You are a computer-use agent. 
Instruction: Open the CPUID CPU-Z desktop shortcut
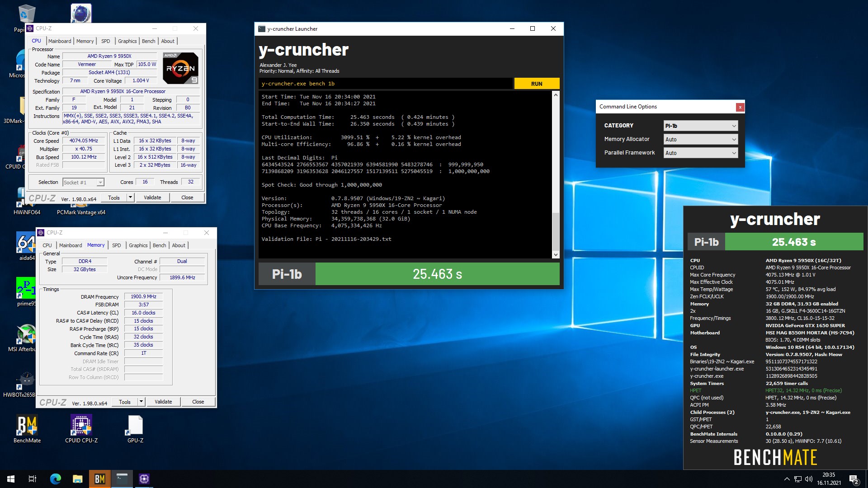(81, 428)
